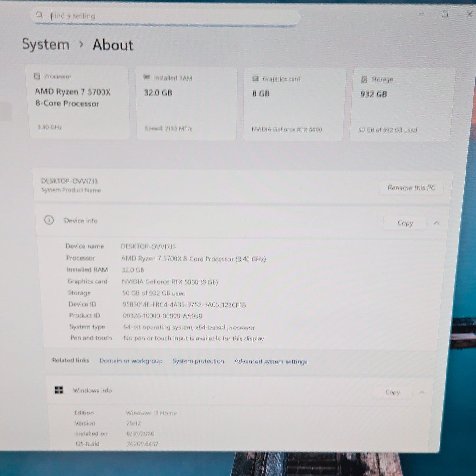The height and width of the screenshot is (476, 476).
Task: Click the "26200.8457" OS build value
Action: tap(142, 444)
